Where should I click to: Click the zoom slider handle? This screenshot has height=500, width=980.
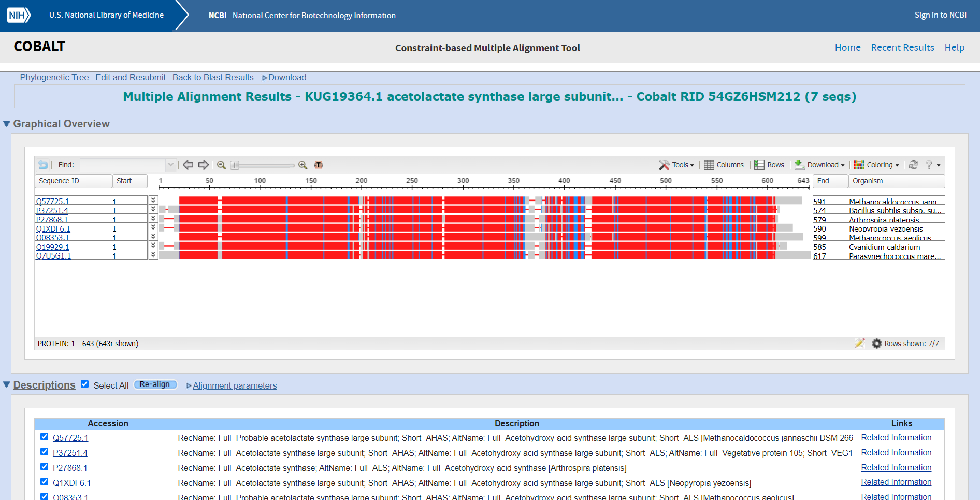tap(235, 165)
